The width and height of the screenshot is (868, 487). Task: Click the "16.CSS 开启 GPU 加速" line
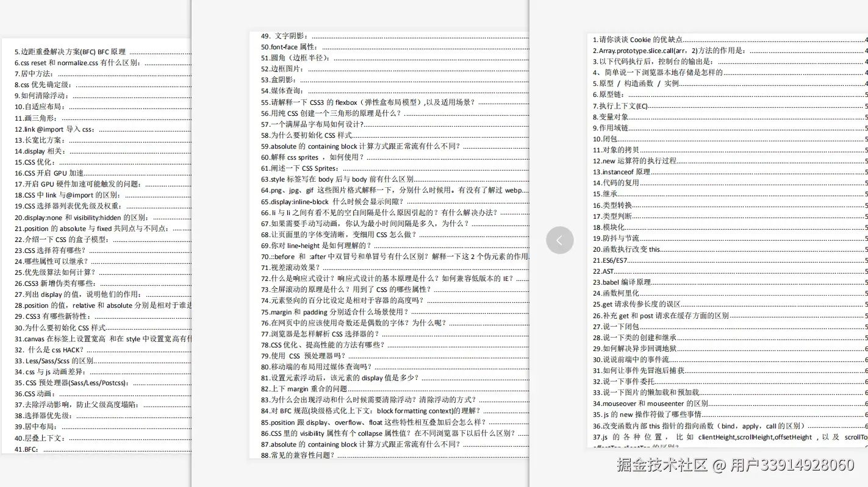(37, 173)
